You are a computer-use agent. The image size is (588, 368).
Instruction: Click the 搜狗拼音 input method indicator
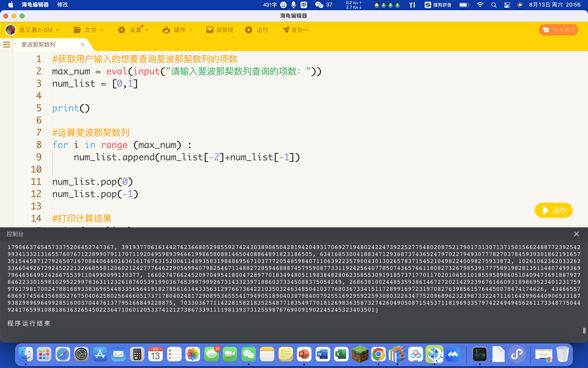[x=438, y=5]
